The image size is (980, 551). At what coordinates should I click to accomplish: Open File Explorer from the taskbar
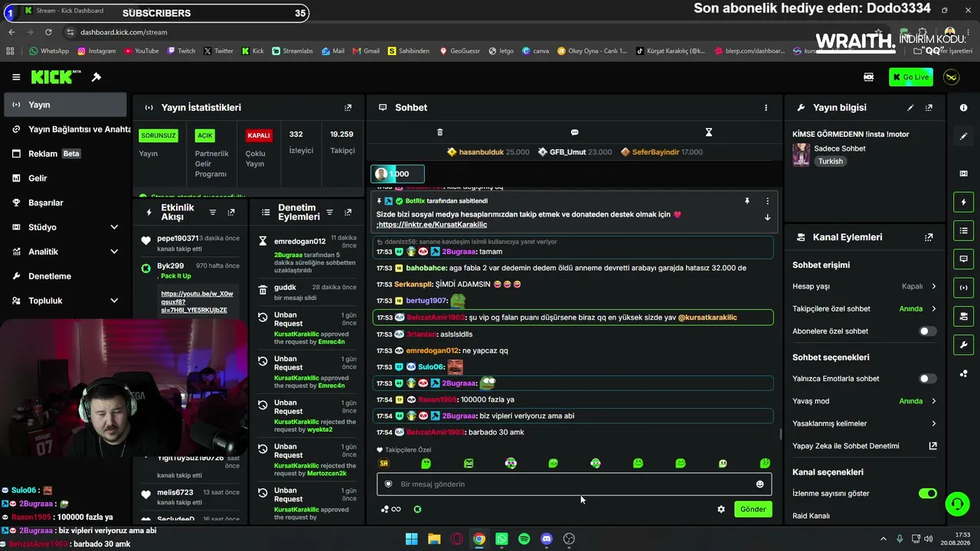[x=434, y=539]
